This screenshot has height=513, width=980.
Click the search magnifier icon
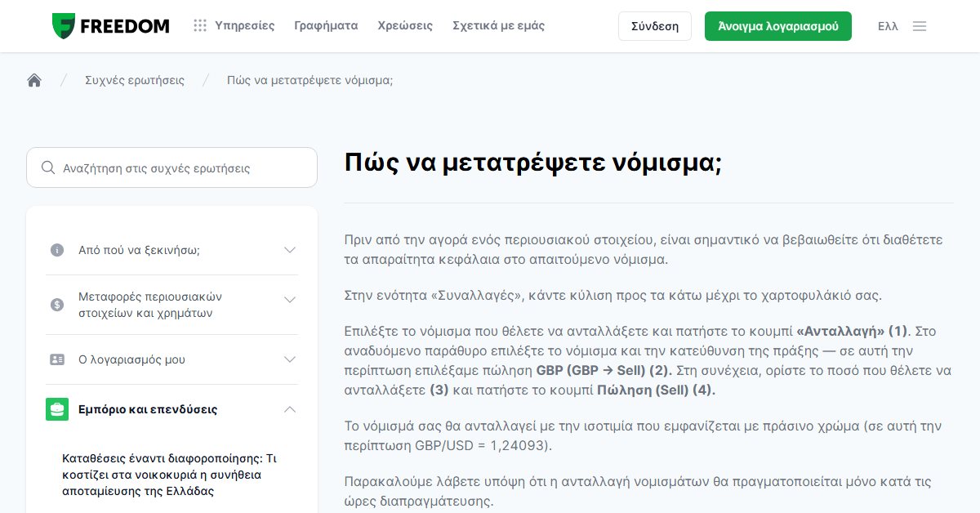pos(48,168)
